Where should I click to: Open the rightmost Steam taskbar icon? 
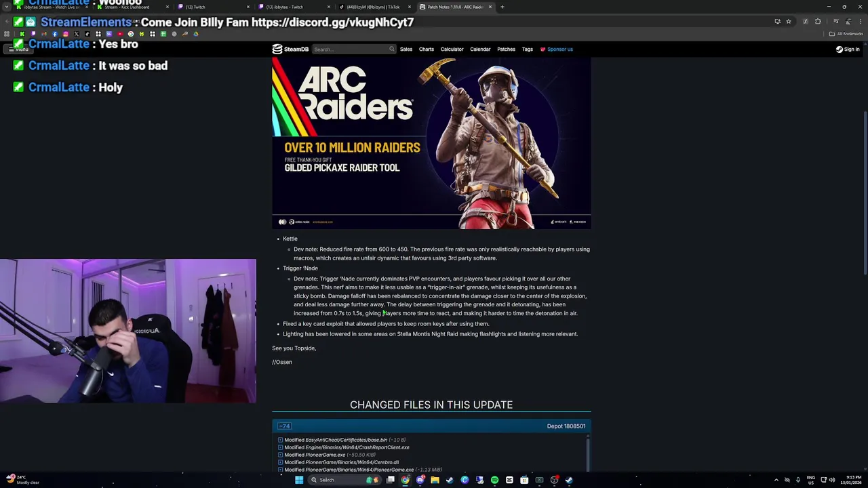[569, 480]
